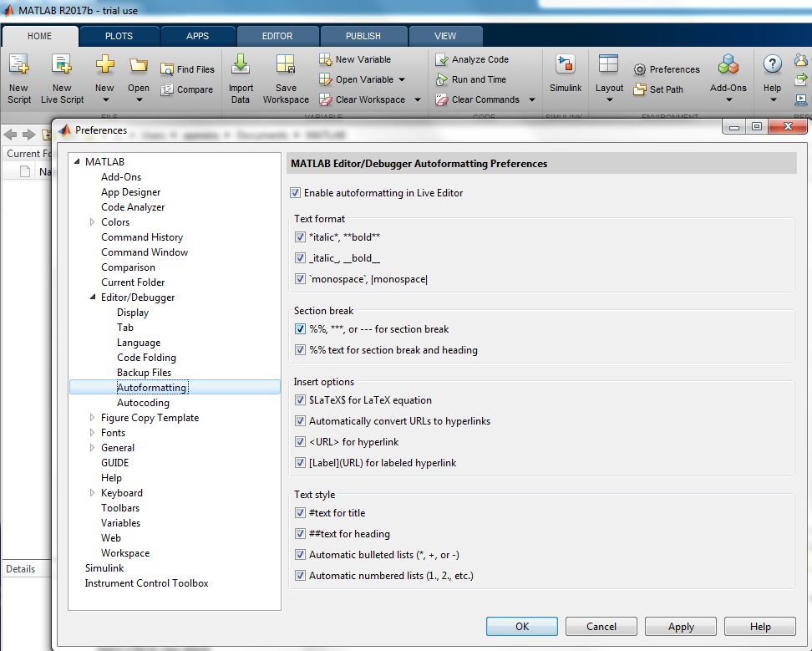The image size is (812, 651).
Task: Expand the Colors tree node
Action: (x=92, y=221)
